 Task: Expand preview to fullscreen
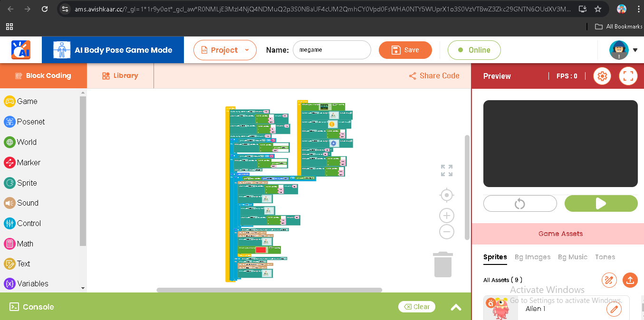pos(628,76)
